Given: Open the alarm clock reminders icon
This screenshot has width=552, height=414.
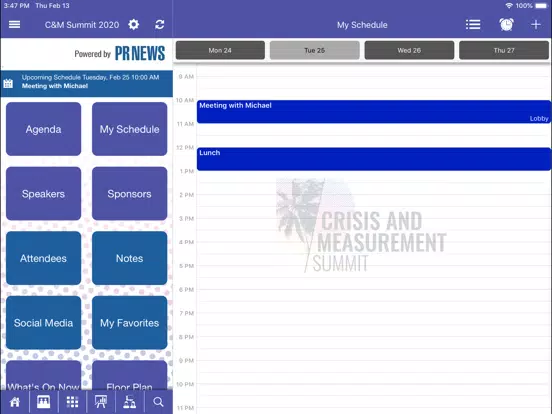Looking at the screenshot, I should tap(506, 25).
